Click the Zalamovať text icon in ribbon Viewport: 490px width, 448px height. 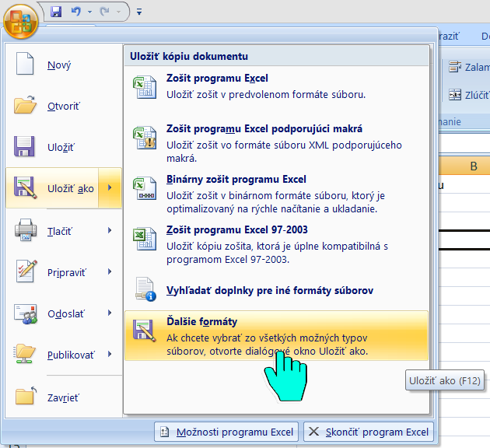pos(455,67)
